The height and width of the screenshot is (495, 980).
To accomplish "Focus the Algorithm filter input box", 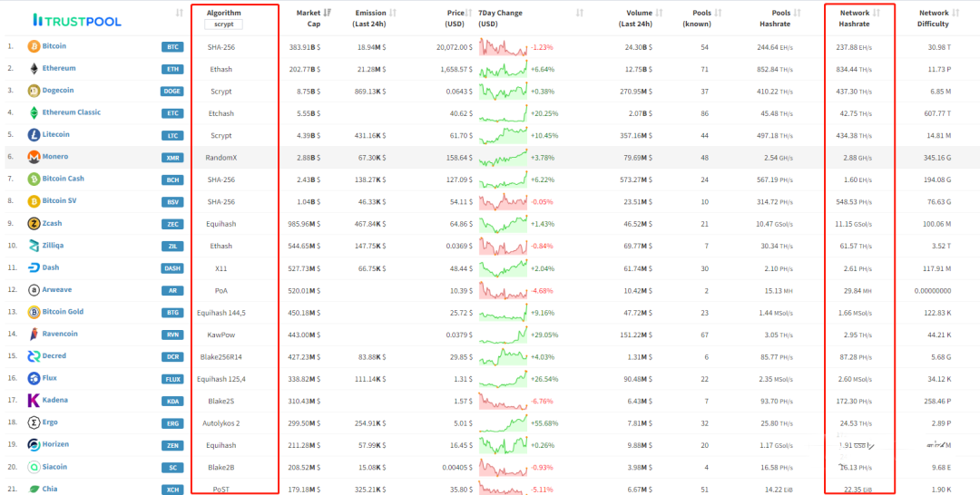I will click(x=224, y=24).
